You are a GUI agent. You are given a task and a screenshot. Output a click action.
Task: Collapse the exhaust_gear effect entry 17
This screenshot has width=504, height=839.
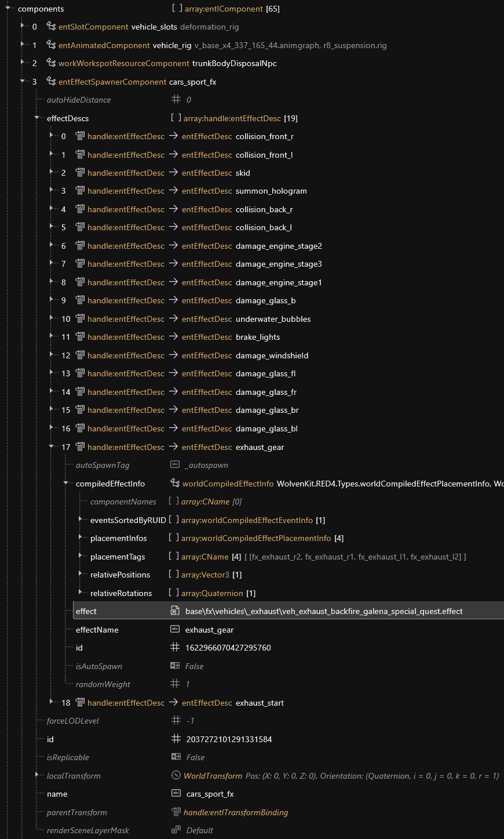pyautogui.click(x=52, y=447)
